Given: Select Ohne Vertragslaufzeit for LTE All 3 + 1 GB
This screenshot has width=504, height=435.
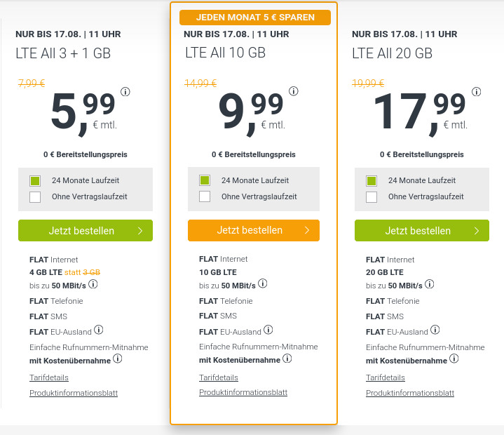Looking at the screenshot, I should (x=36, y=197).
